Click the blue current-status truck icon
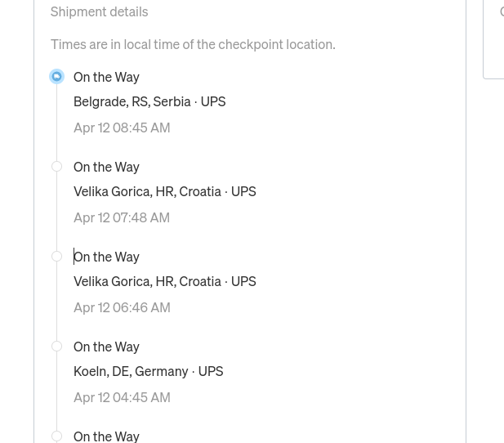 click(x=56, y=76)
